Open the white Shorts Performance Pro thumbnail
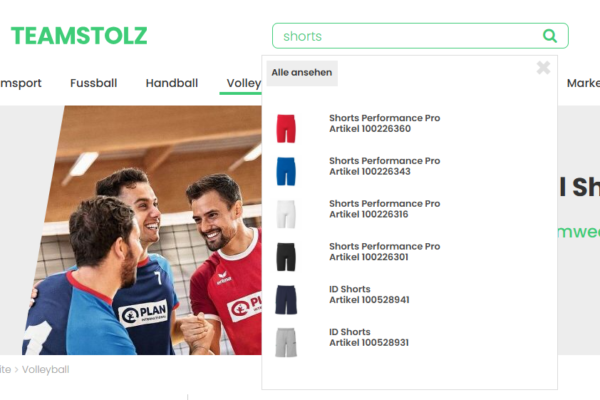The height and width of the screenshot is (400, 600). click(x=286, y=214)
